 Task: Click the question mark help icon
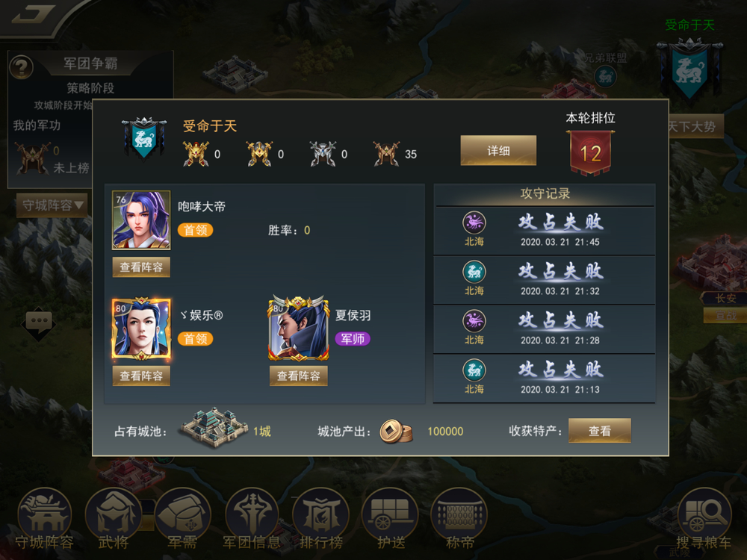click(x=22, y=67)
